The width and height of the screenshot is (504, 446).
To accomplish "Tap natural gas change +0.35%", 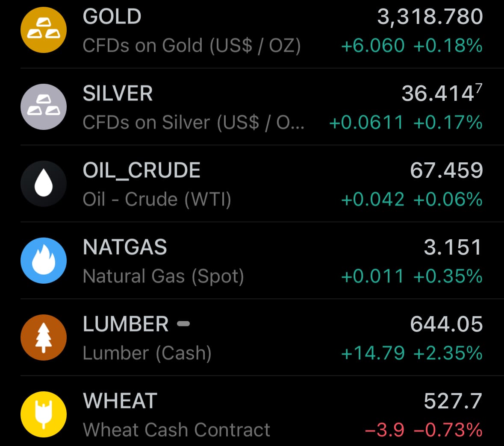I will pos(448,276).
